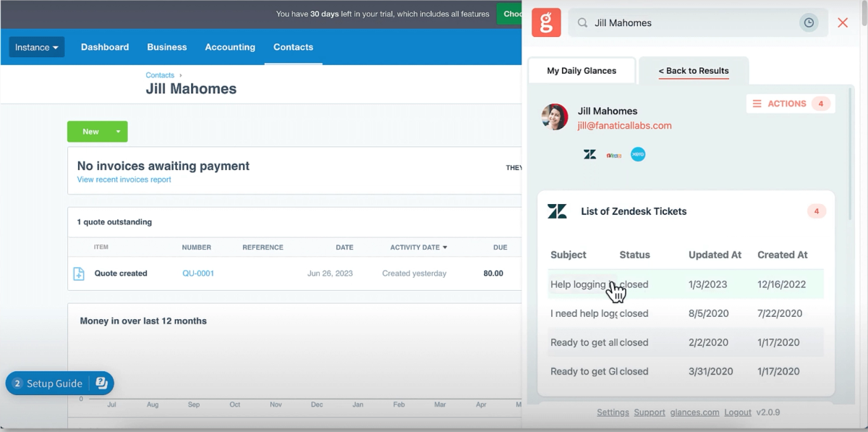Click NUMBER column header in quotes table
The image size is (868, 432).
(x=197, y=247)
